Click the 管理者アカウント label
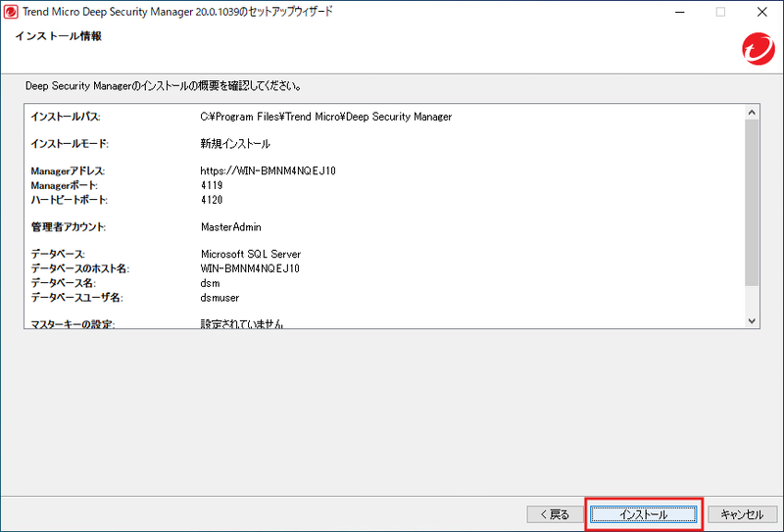This screenshot has width=784, height=532. tap(69, 227)
